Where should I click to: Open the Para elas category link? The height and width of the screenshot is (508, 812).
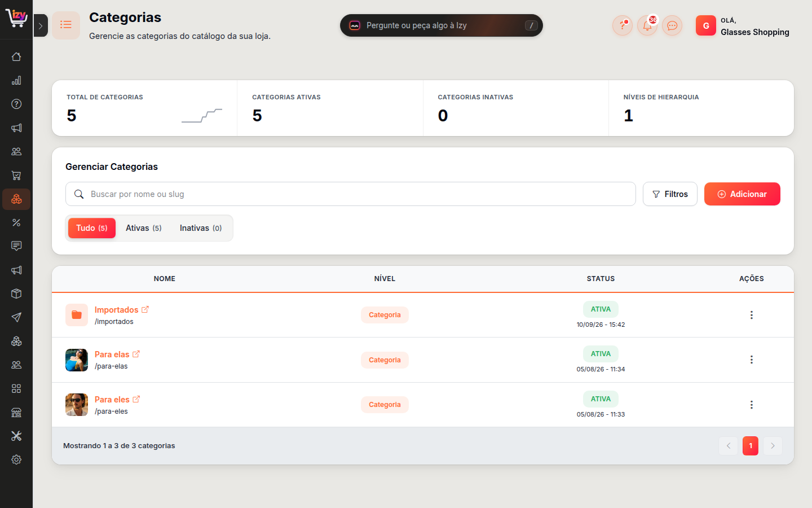pos(112,354)
